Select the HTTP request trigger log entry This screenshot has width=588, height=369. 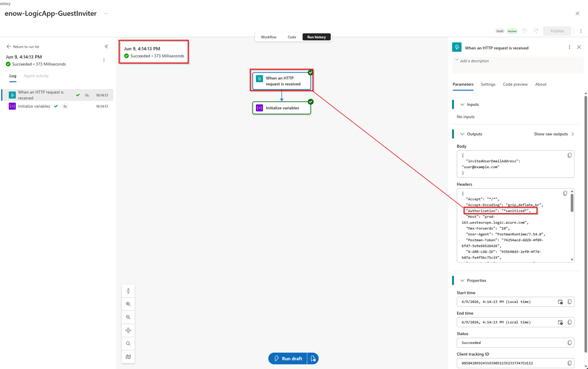pyautogui.click(x=57, y=95)
